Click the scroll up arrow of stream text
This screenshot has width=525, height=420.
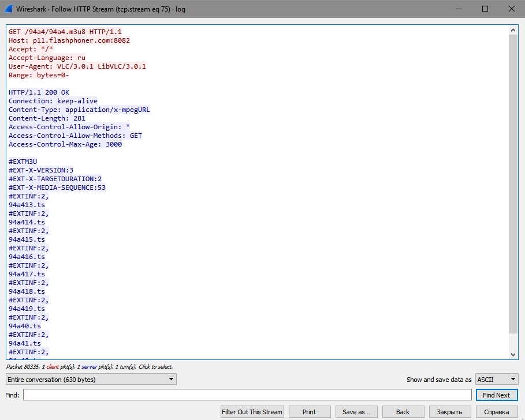point(513,31)
